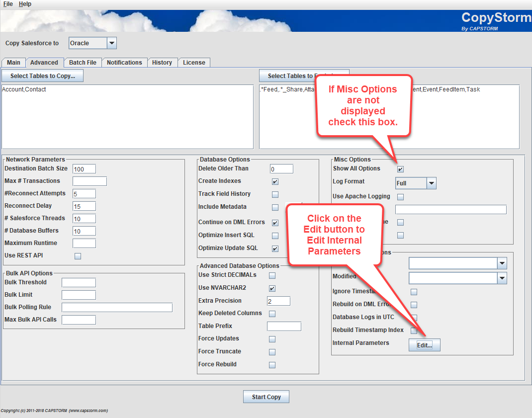Check the Force Truncate checkbox

(272, 352)
